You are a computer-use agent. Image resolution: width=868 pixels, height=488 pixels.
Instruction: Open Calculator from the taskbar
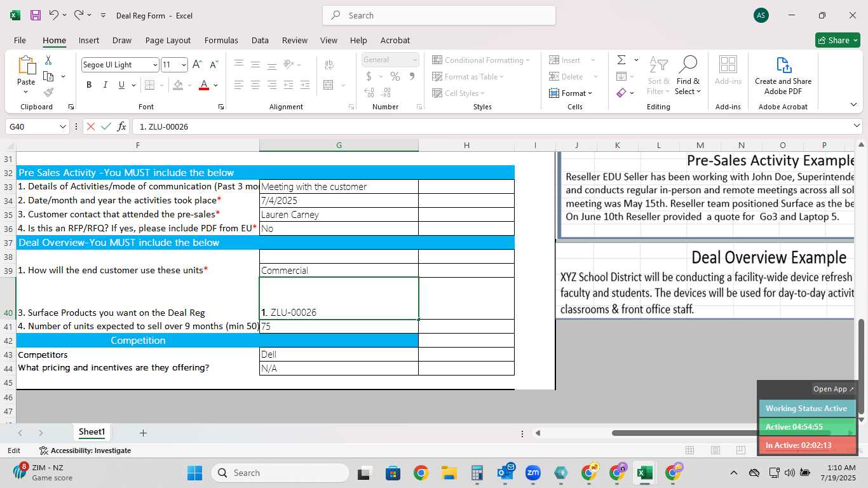tap(477, 473)
